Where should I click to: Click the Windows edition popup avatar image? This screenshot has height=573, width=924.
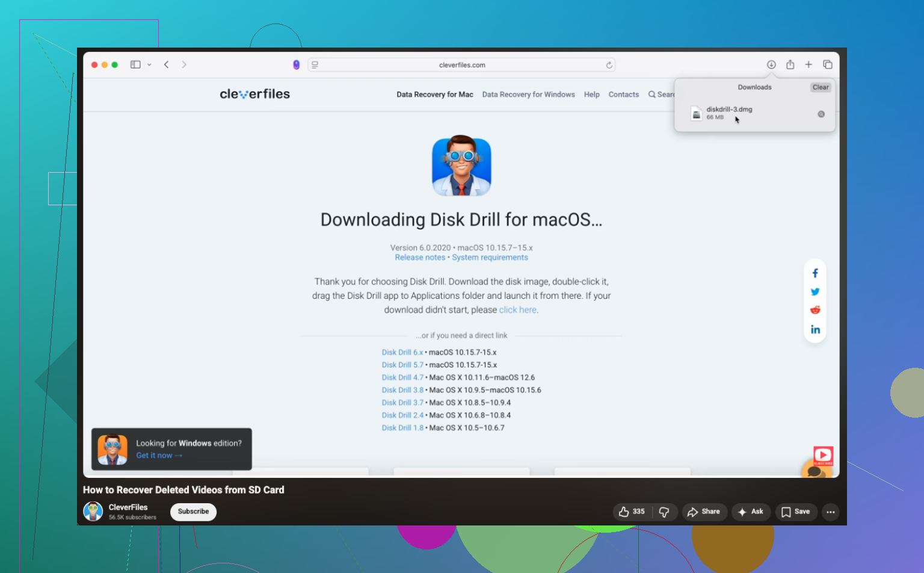pos(112,450)
